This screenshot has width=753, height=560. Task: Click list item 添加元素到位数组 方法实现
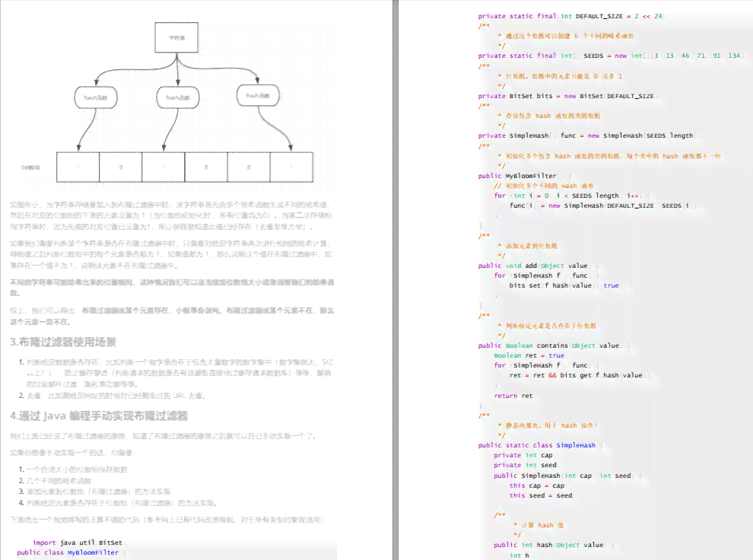click(x=98, y=492)
